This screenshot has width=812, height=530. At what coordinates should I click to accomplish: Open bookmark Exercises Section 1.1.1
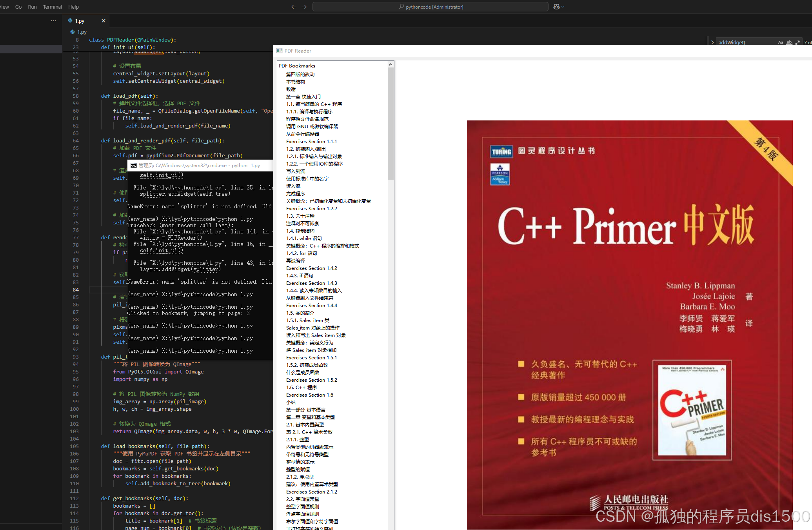click(311, 141)
